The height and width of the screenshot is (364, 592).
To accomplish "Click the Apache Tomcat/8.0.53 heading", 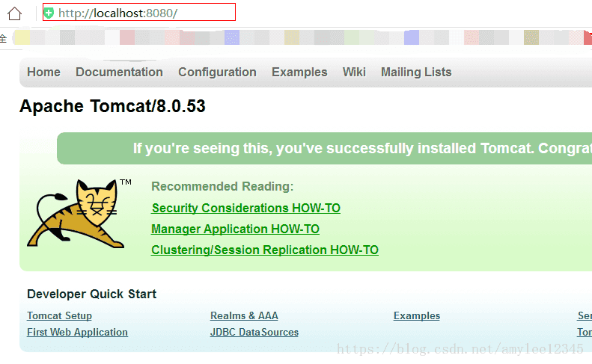I will [x=112, y=106].
